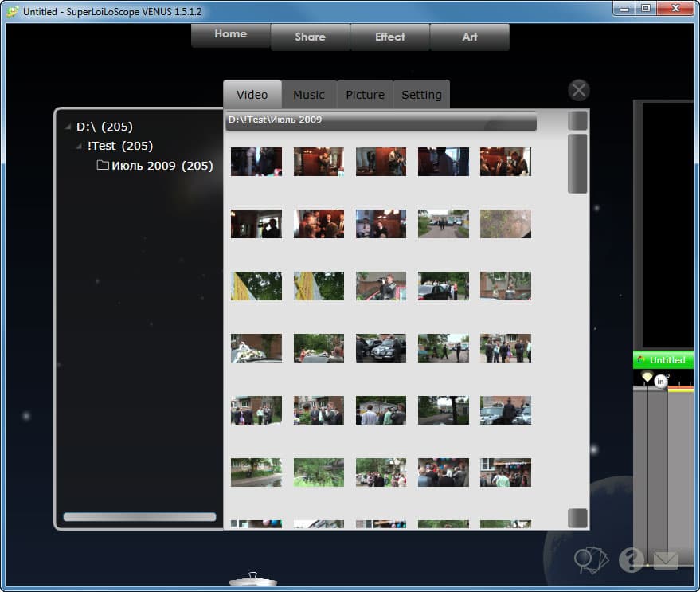This screenshot has height=592, width=700.
Task: Click the green Untitled timeline tab
Action: [x=663, y=360]
